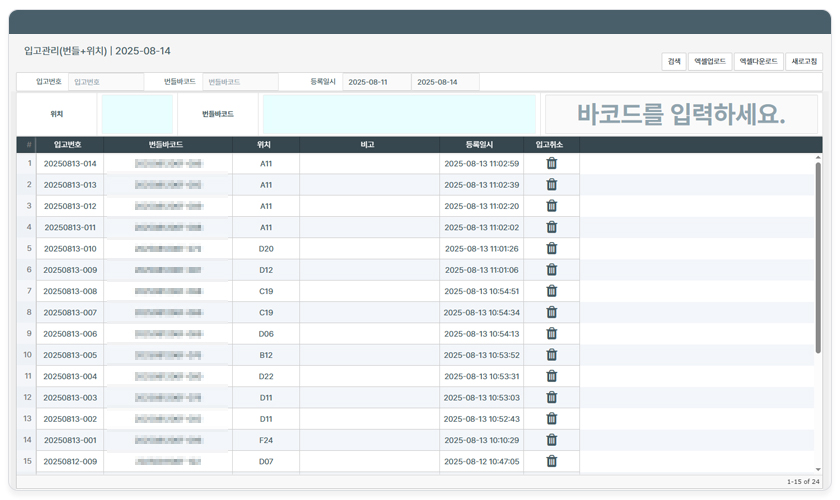Open start date field 2025-08-11
Viewport: 840px width, 500px height.
(377, 82)
